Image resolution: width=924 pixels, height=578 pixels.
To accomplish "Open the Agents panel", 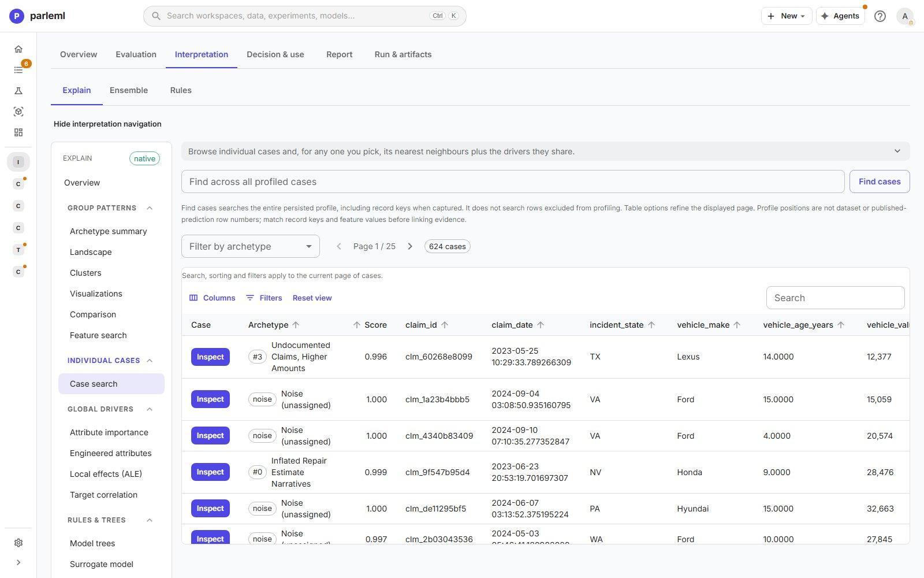I will (x=840, y=16).
